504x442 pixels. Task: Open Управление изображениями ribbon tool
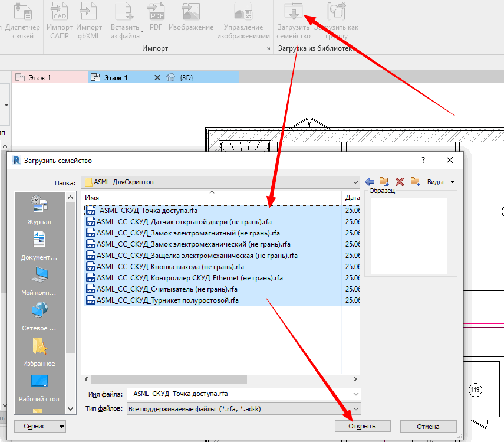pos(243,21)
